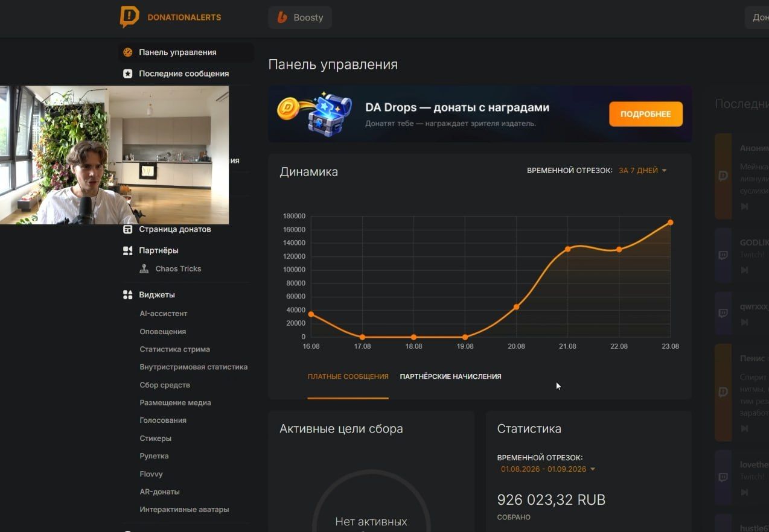This screenshot has height=532, width=769.
Task: Click the webcam video overlay
Action: (x=114, y=155)
